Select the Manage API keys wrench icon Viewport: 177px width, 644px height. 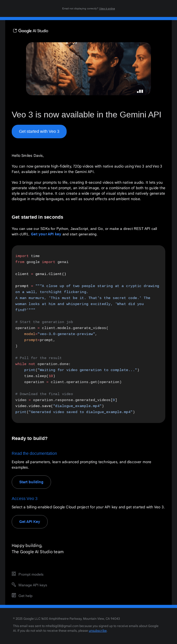tap(14, 585)
